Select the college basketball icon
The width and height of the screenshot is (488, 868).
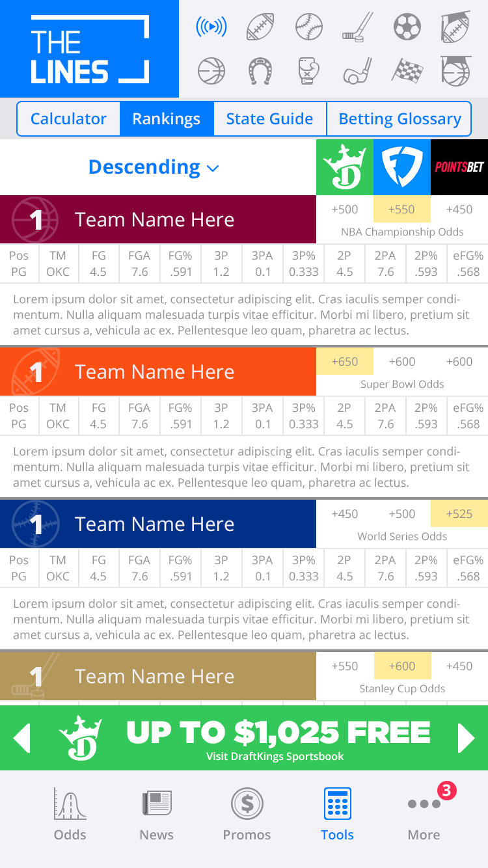coord(455,70)
